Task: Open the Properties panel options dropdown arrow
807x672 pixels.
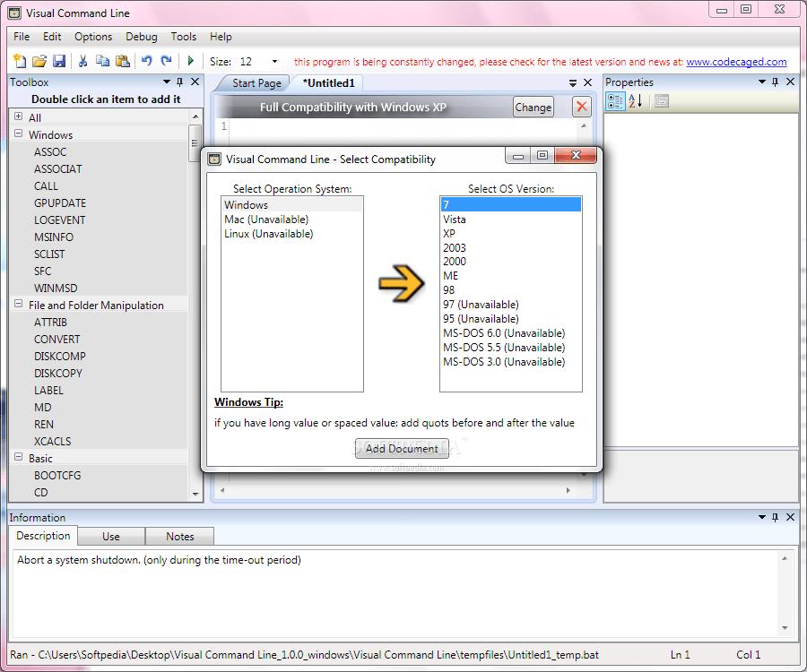Action: 762,82
